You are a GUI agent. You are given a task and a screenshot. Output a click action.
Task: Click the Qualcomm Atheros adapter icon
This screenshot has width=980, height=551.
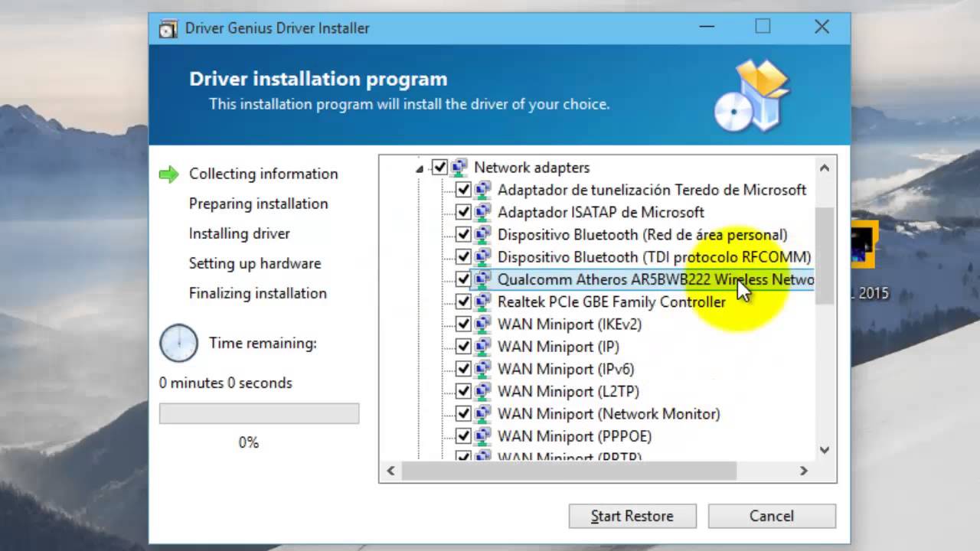tap(483, 279)
